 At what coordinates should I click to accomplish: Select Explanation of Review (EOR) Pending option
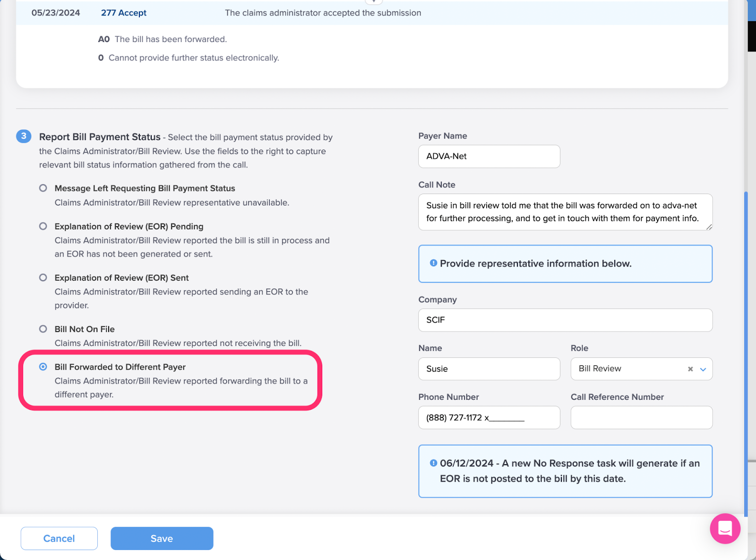point(43,226)
